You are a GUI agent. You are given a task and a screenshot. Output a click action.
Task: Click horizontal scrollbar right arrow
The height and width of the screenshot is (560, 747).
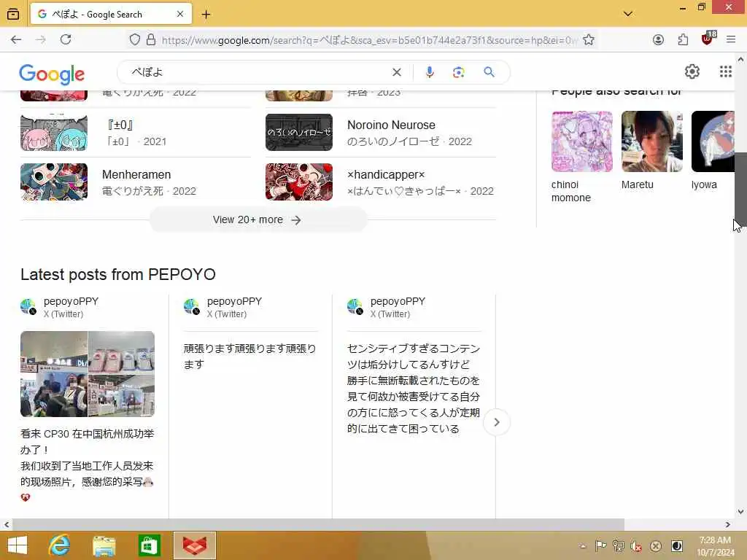(x=727, y=524)
